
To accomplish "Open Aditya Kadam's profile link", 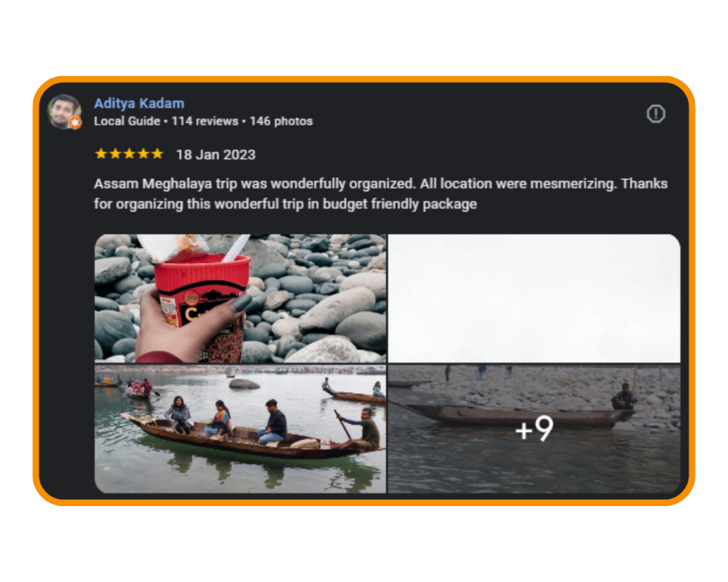I will pos(139,103).
